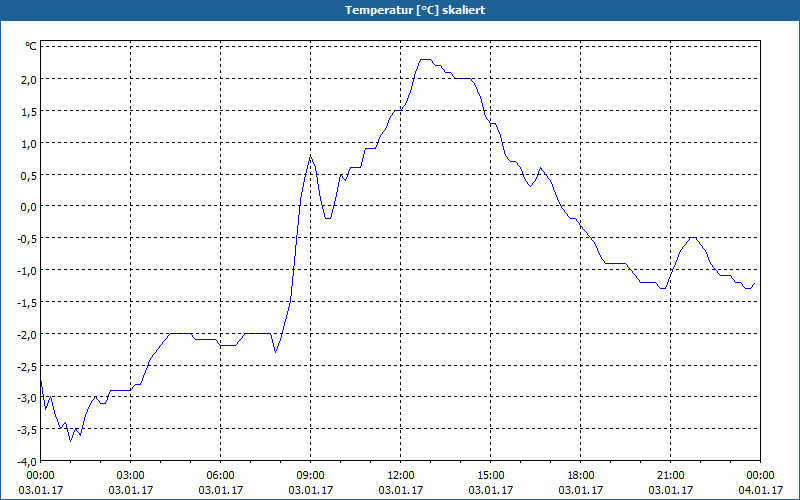This screenshot has width=800, height=500.
Task: Select the -3,0 y-axis label
Action: [27, 397]
